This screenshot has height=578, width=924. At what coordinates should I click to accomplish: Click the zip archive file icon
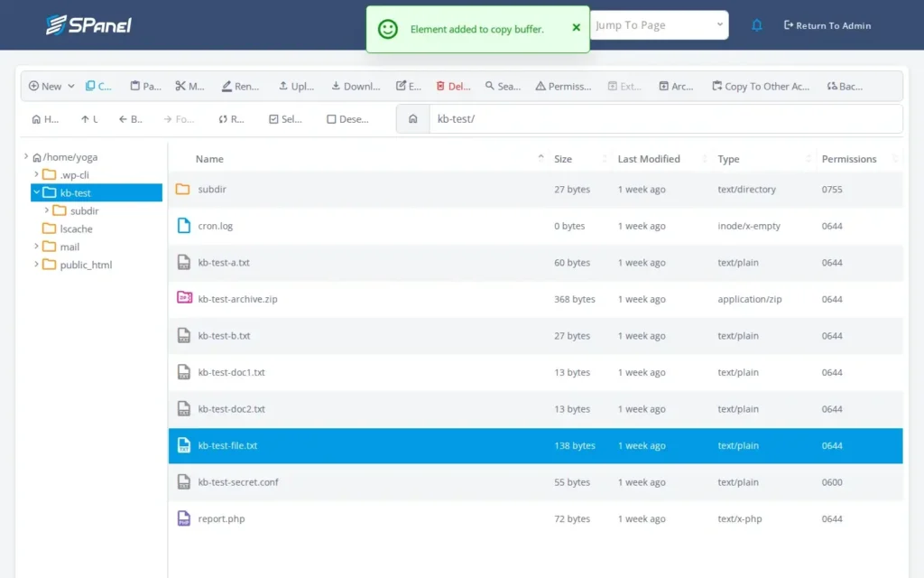tap(184, 298)
